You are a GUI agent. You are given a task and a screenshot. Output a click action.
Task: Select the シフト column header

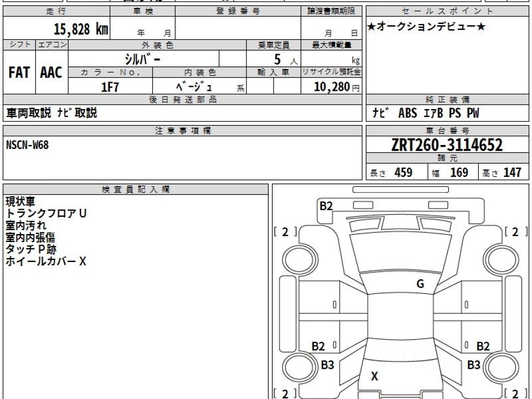[x=20, y=45]
